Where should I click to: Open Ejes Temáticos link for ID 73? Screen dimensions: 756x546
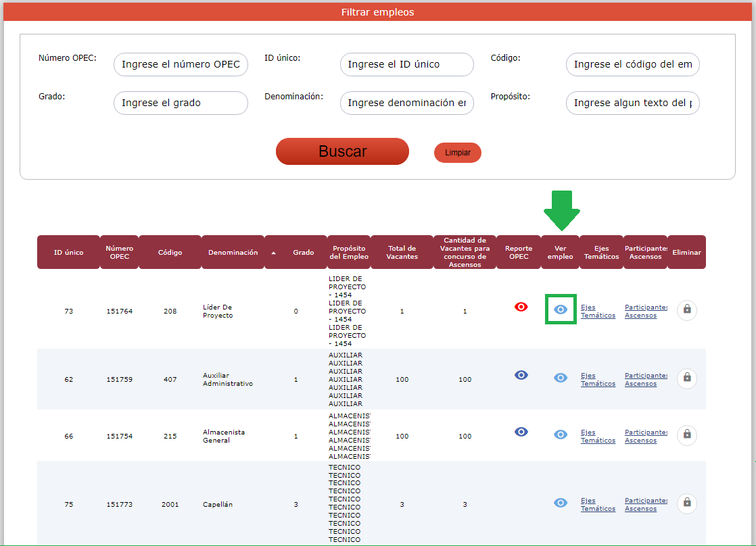598,312
